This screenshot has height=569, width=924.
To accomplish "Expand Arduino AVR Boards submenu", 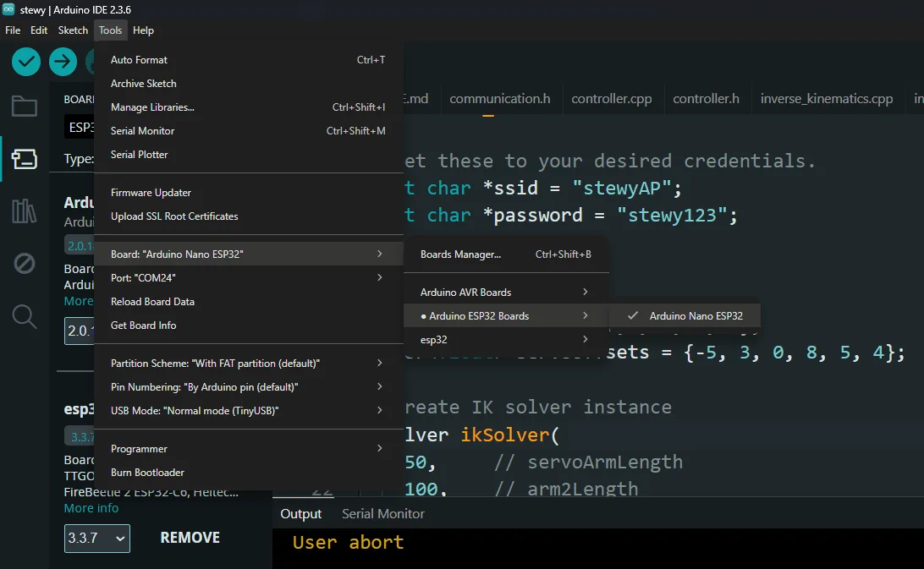I will pyautogui.click(x=506, y=293).
